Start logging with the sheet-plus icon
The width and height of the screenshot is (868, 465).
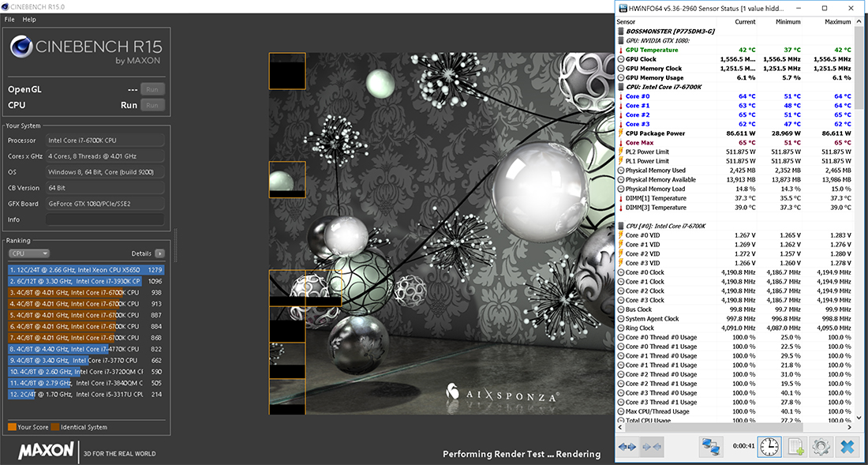795,447
